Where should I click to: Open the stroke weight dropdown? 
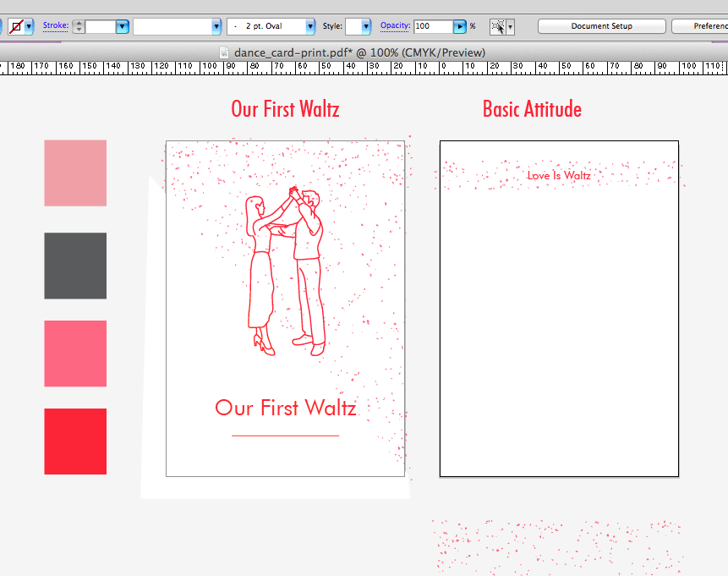point(122,26)
